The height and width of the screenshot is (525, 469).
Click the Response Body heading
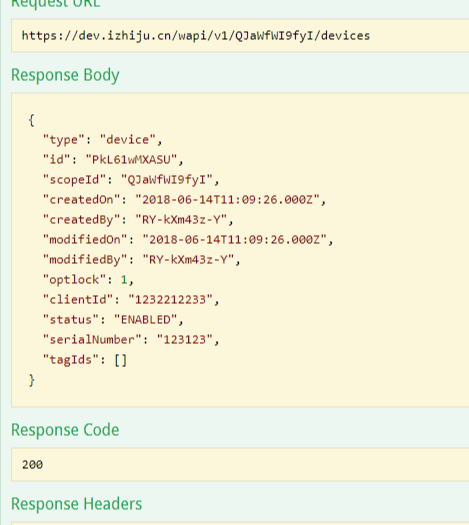pos(65,75)
